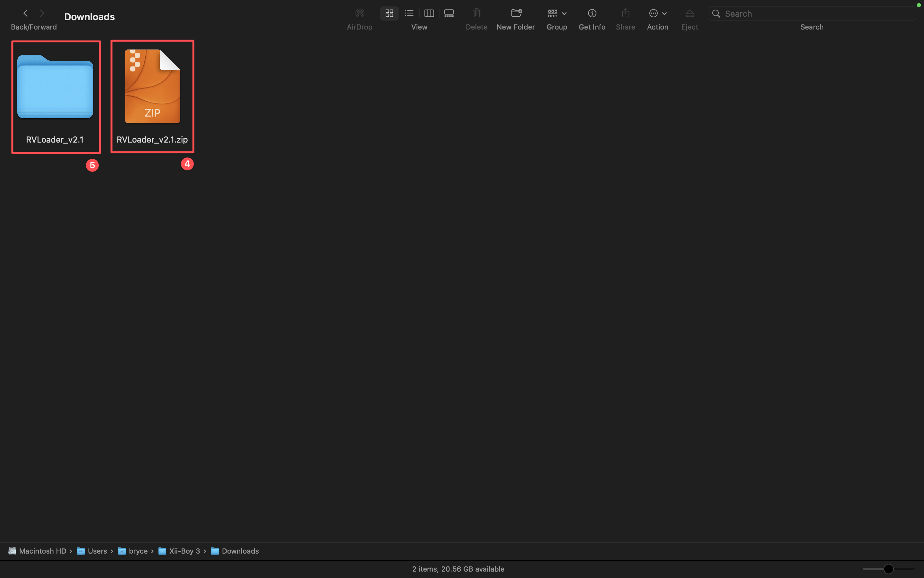
Task: Click the Delete trash icon
Action: pyautogui.click(x=476, y=13)
